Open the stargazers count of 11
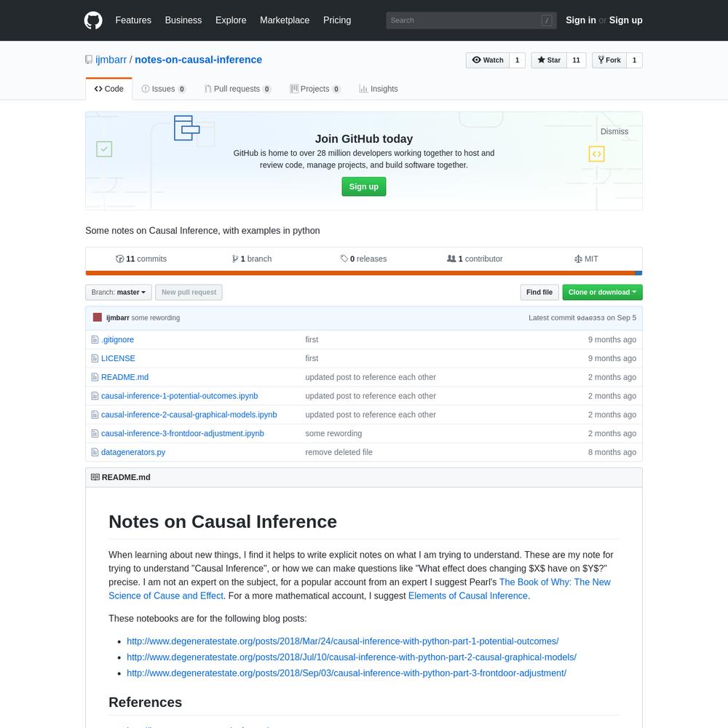Image resolution: width=728 pixels, height=728 pixels. [x=576, y=60]
